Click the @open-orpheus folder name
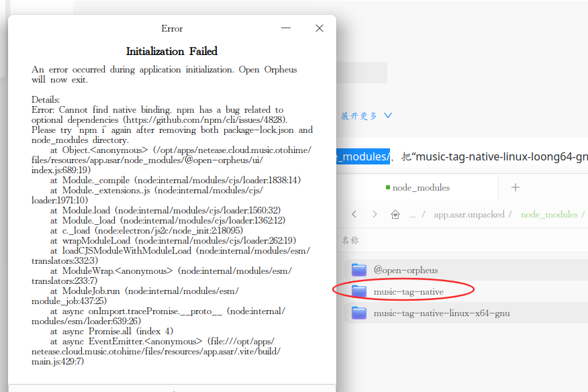The width and height of the screenshot is (588, 392). (x=405, y=270)
